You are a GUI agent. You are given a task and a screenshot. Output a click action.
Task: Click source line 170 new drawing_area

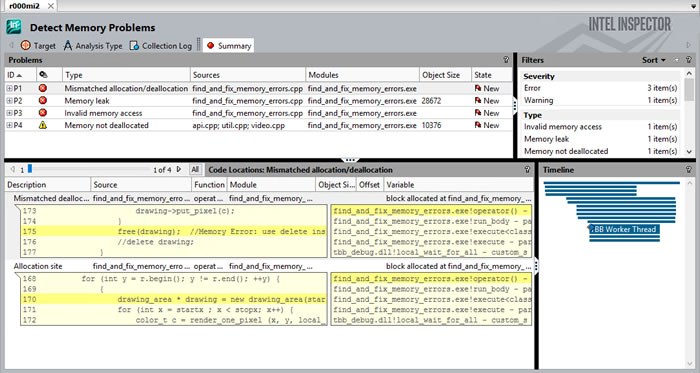(174, 299)
